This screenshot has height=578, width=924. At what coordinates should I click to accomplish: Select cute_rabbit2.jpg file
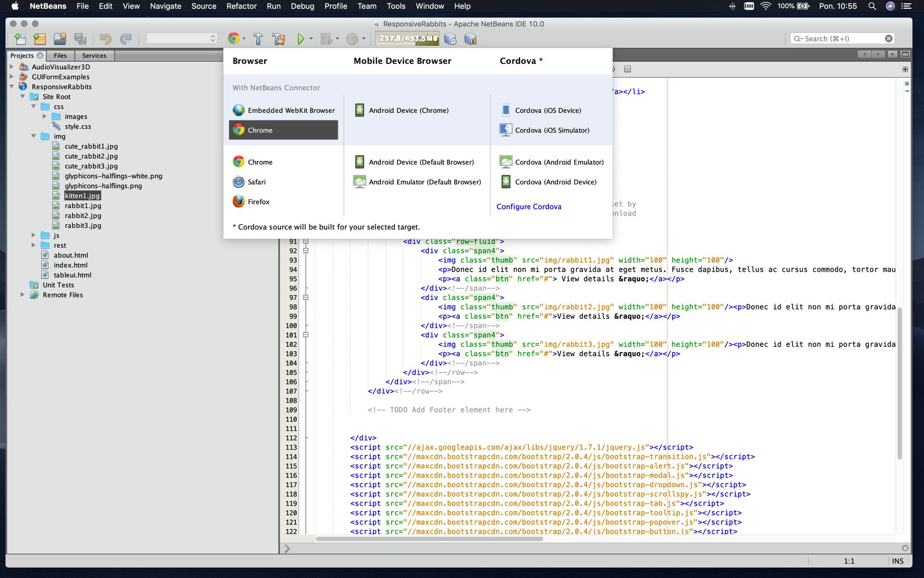(x=91, y=156)
